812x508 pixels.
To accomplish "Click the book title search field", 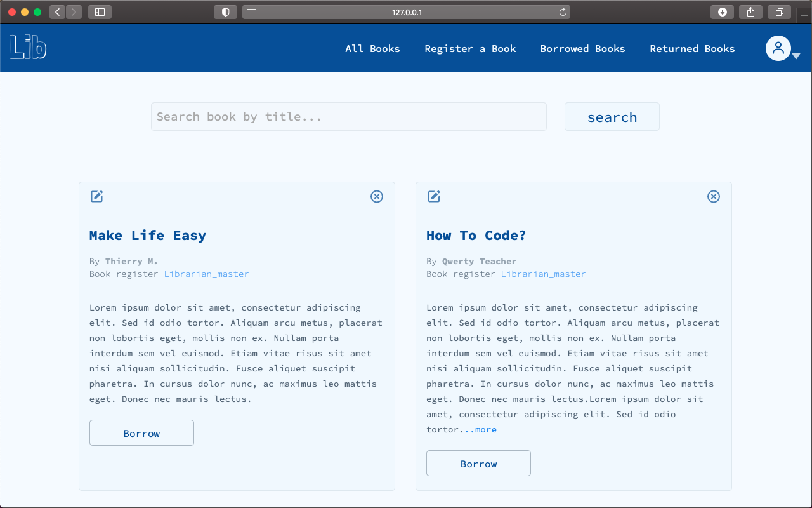I will tap(348, 116).
